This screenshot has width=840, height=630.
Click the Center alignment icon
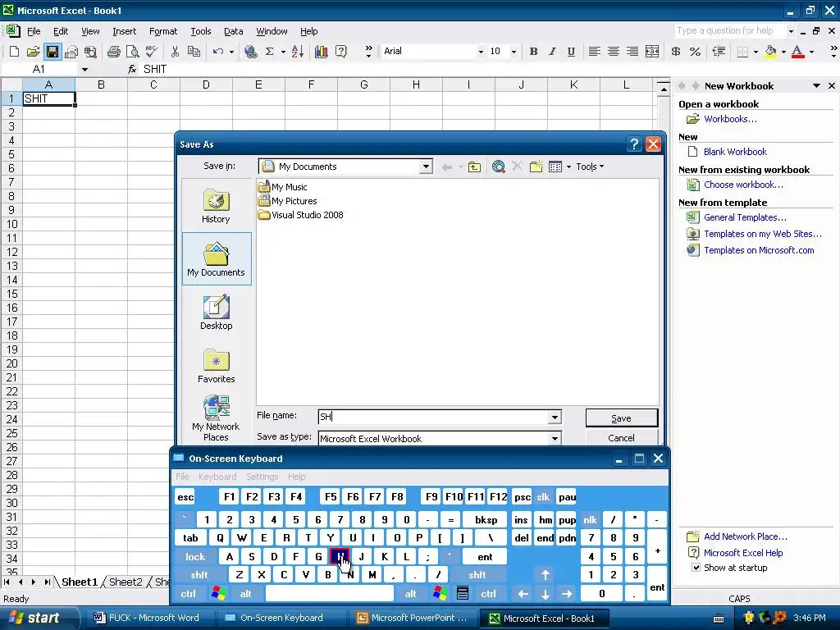614,52
